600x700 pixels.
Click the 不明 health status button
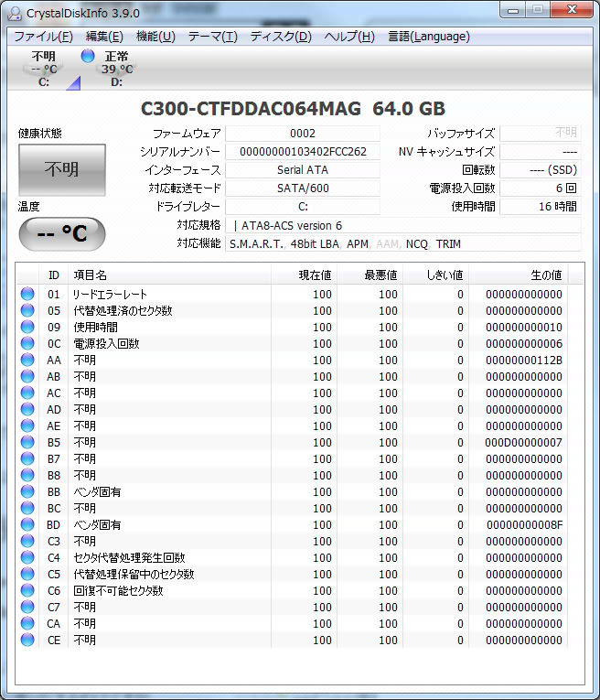pos(62,169)
